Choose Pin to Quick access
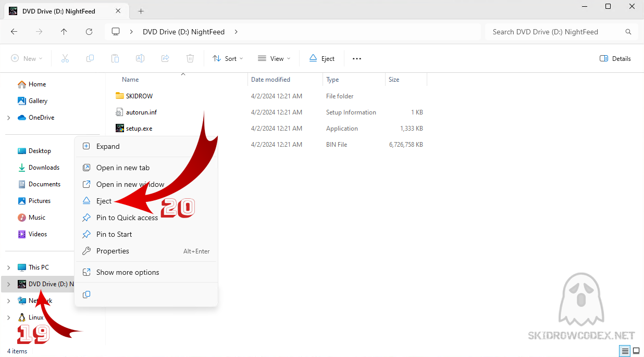Screen dimensions: 644x357 (146, 218)
